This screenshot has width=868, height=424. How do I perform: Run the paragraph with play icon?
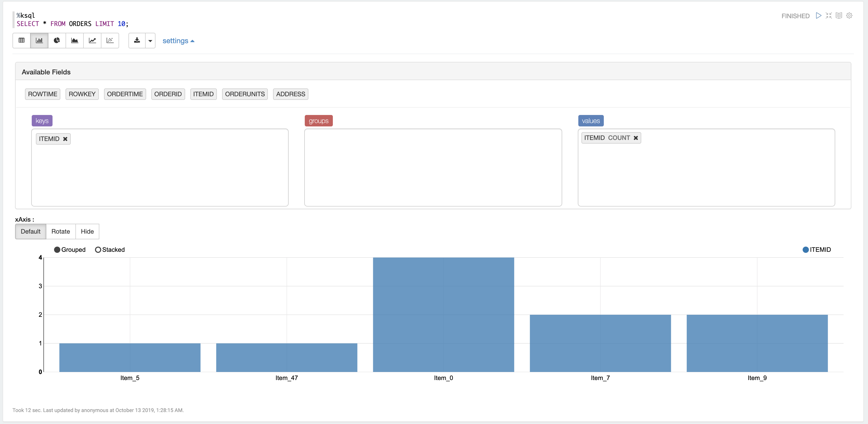tap(819, 16)
